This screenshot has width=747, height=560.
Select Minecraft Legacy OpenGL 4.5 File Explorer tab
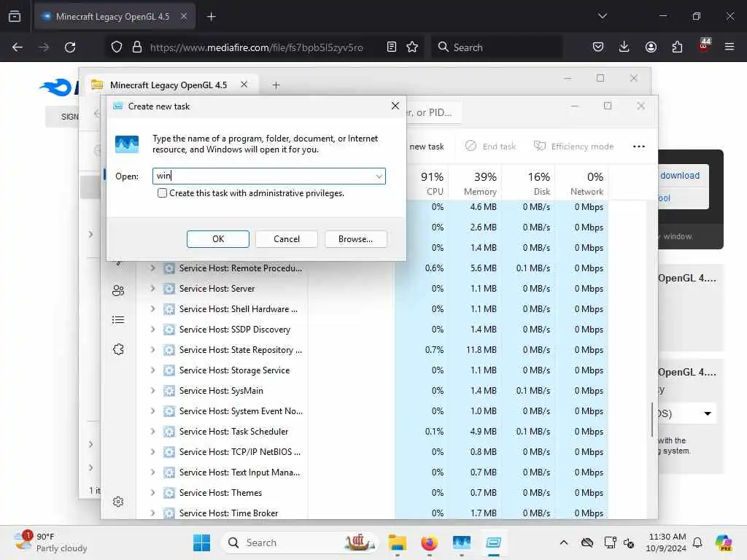tap(168, 85)
